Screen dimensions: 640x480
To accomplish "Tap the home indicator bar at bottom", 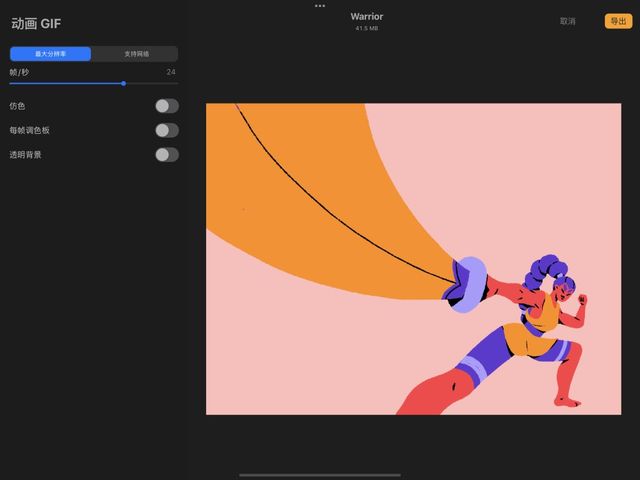I will [320, 475].
